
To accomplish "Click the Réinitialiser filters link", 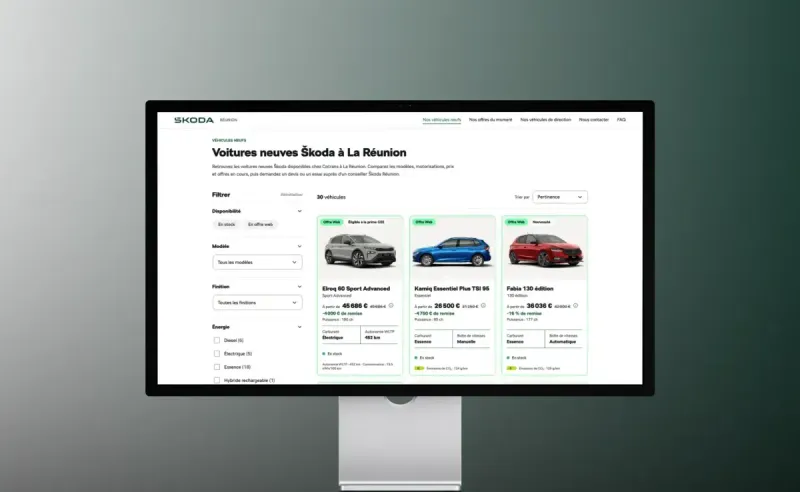I will coord(291,195).
